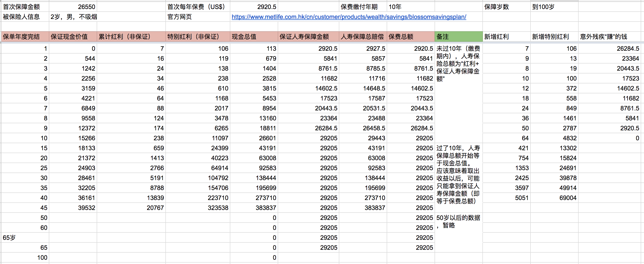Viewport: 644px width, 264px height.
Task: Select the green 备注 header cell
Action: pyautogui.click(x=458, y=37)
